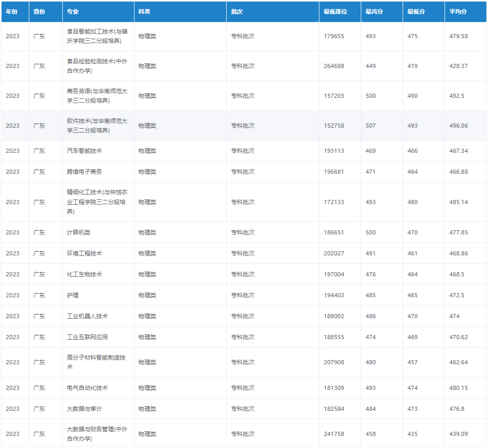This screenshot has width=489, height=448.
Task: Click the 专业 column header
Action: 98,12
